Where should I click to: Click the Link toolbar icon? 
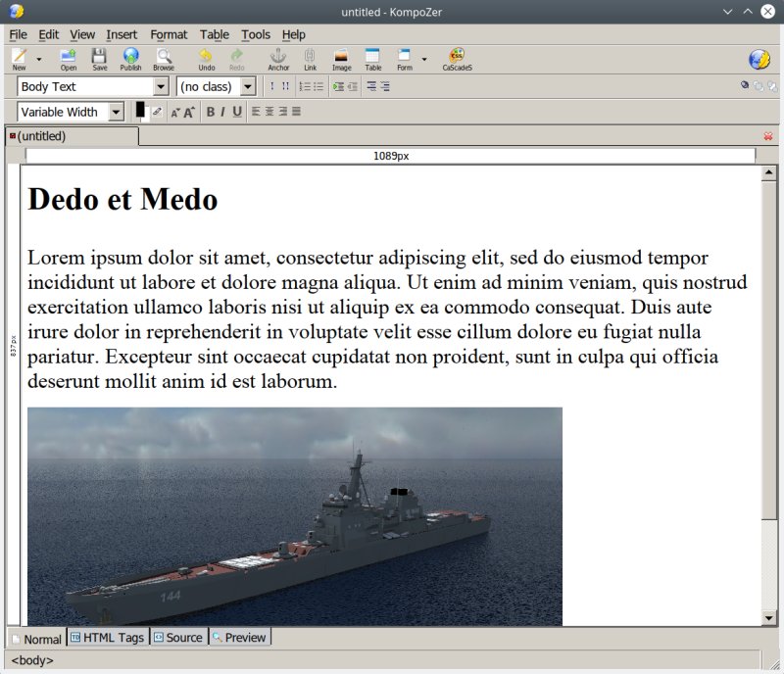pyautogui.click(x=310, y=60)
